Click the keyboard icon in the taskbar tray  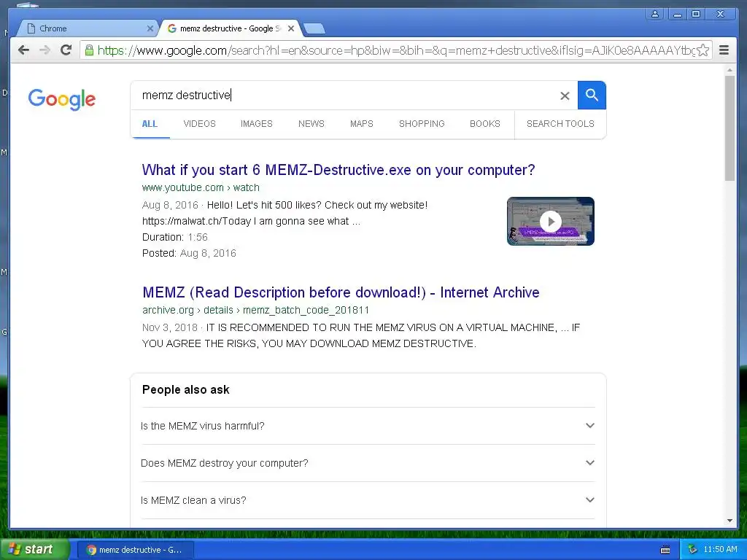[x=665, y=550]
